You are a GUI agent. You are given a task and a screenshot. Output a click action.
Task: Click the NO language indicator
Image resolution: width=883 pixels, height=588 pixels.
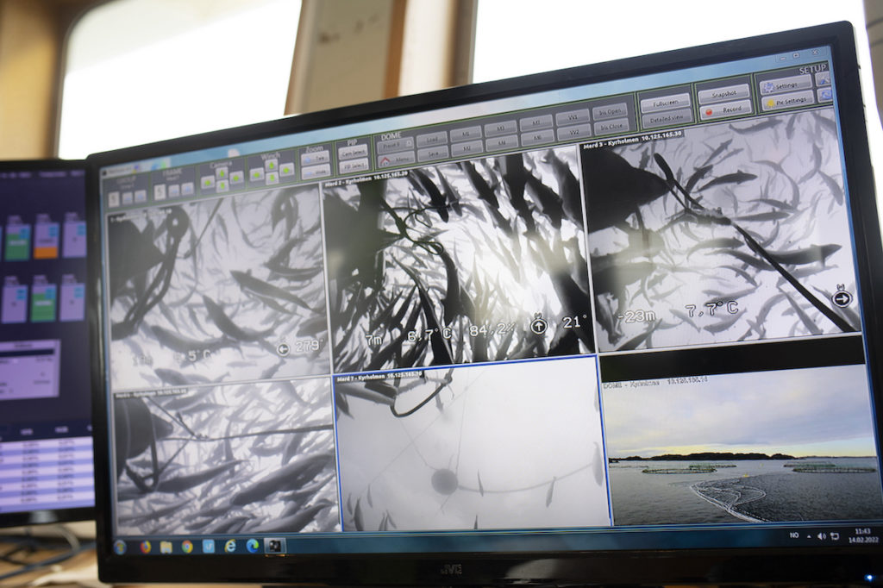(794, 535)
